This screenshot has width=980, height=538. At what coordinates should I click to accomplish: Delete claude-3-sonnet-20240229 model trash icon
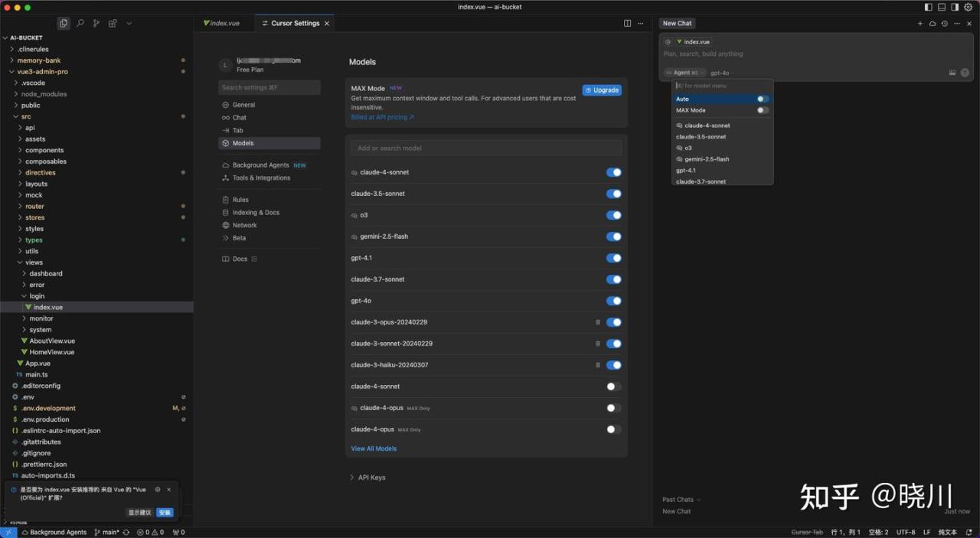tap(598, 344)
